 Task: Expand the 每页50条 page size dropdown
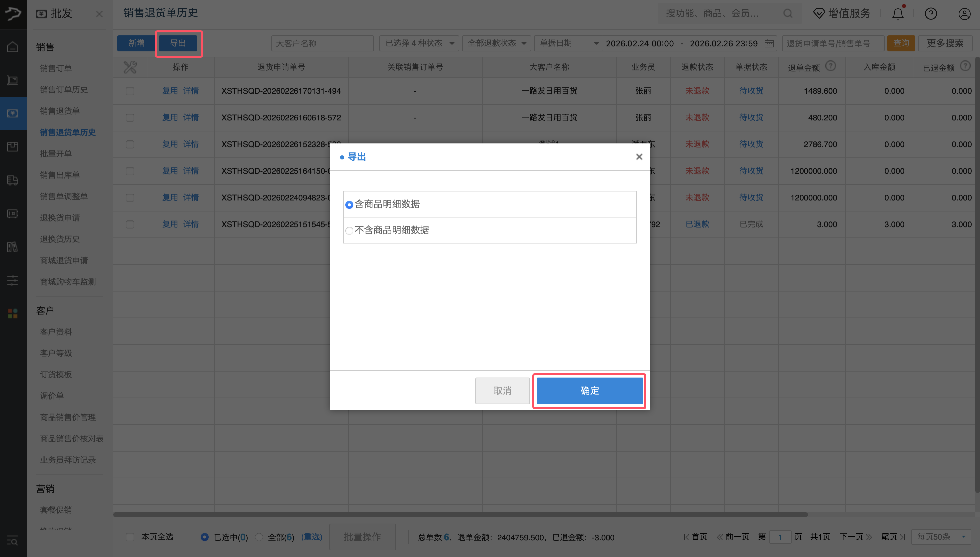941,537
